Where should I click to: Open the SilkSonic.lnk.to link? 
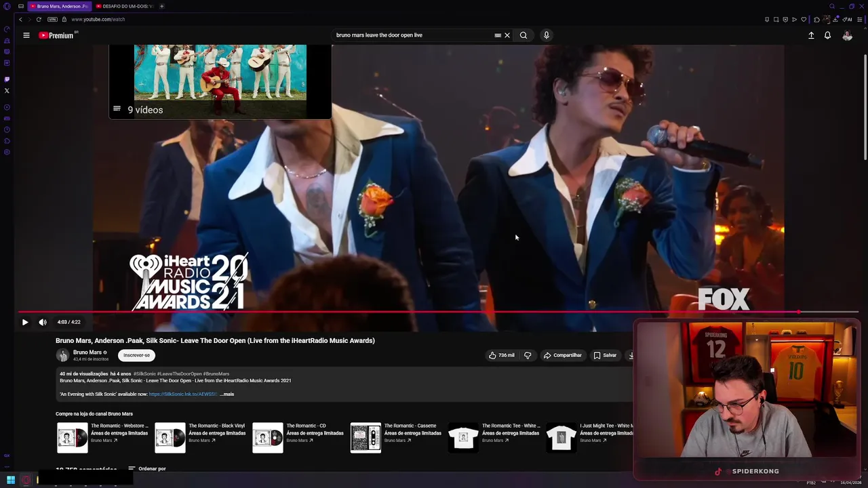tap(182, 394)
